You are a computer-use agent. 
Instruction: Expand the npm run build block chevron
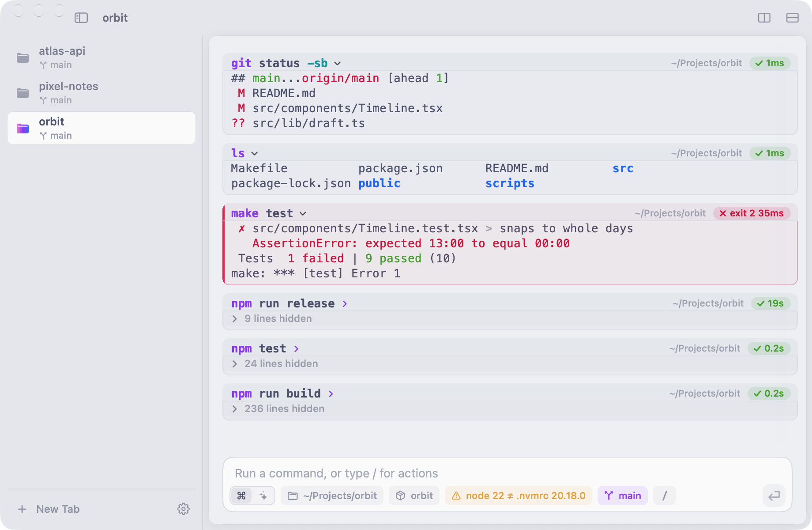point(331,394)
